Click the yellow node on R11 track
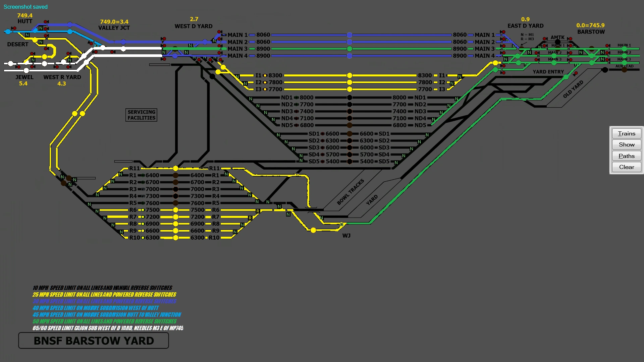Viewport: 644px width, 362px height. [x=175, y=168]
